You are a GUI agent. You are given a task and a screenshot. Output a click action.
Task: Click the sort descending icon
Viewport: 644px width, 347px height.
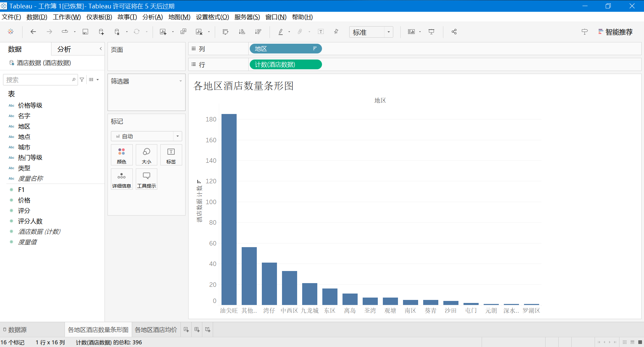click(x=258, y=32)
